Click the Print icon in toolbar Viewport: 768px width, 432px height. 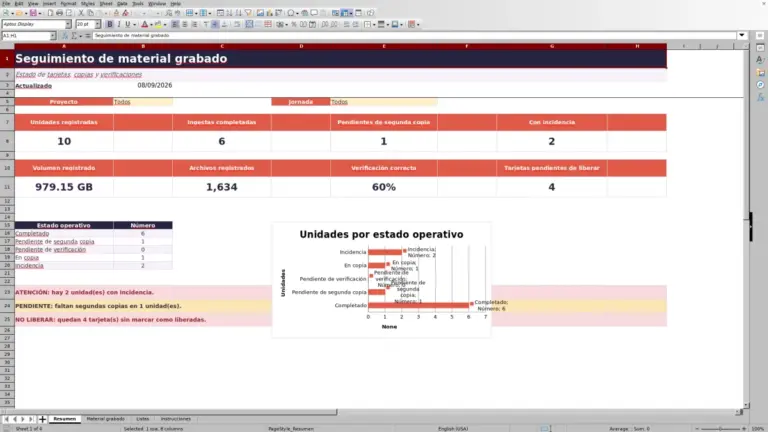point(59,13)
